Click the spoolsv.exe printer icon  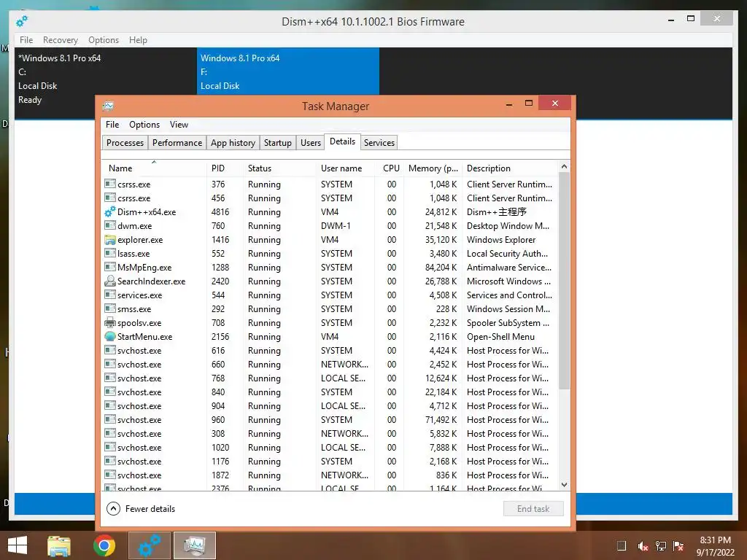pos(110,322)
